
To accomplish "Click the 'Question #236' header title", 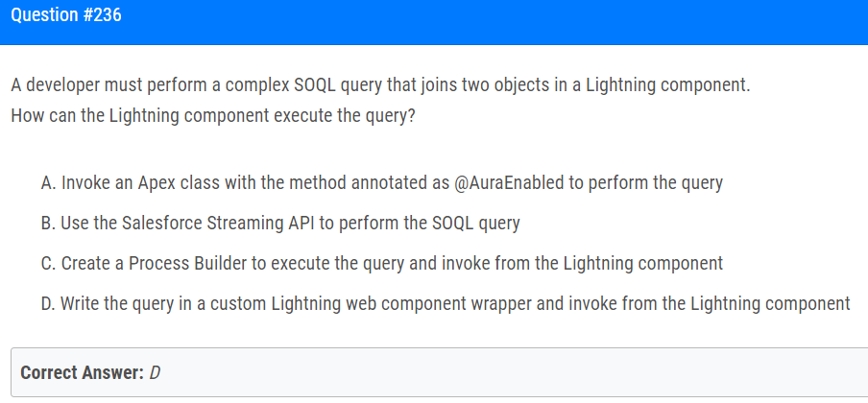I will click(x=66, y=15).
